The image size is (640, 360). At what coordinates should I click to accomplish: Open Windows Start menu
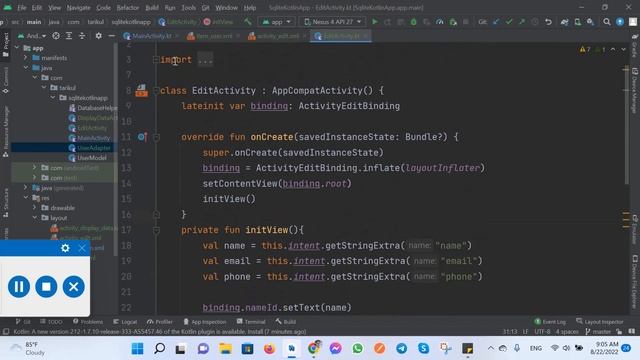138,349
